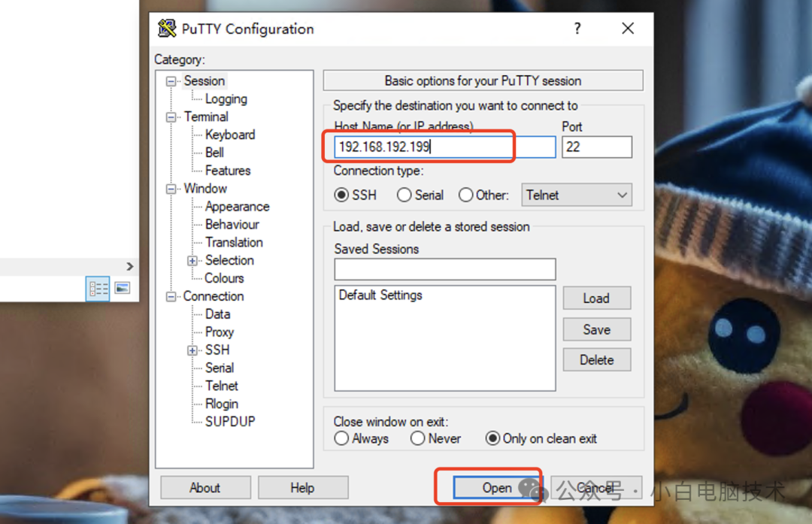Expand the SSH tree node
Image resolution: width=812 pixels, height=524 pixels.
192,350
